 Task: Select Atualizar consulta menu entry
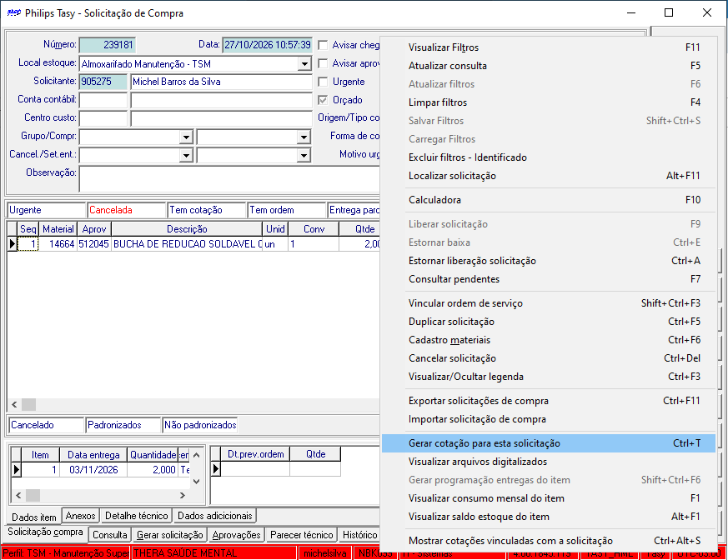point(549,66)
